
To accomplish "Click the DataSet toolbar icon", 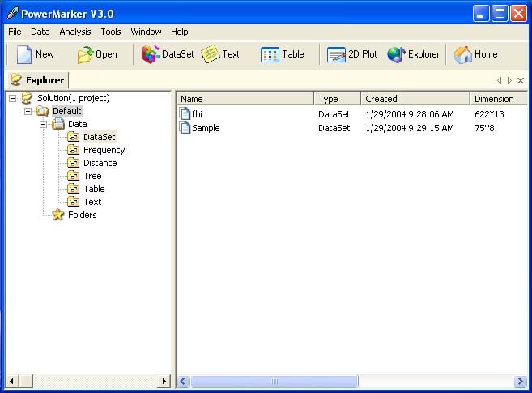I will click(151, 54).
